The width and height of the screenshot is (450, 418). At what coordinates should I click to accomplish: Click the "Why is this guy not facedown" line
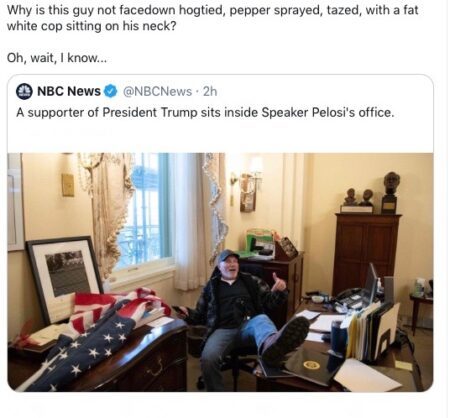(x=212, y=10)
